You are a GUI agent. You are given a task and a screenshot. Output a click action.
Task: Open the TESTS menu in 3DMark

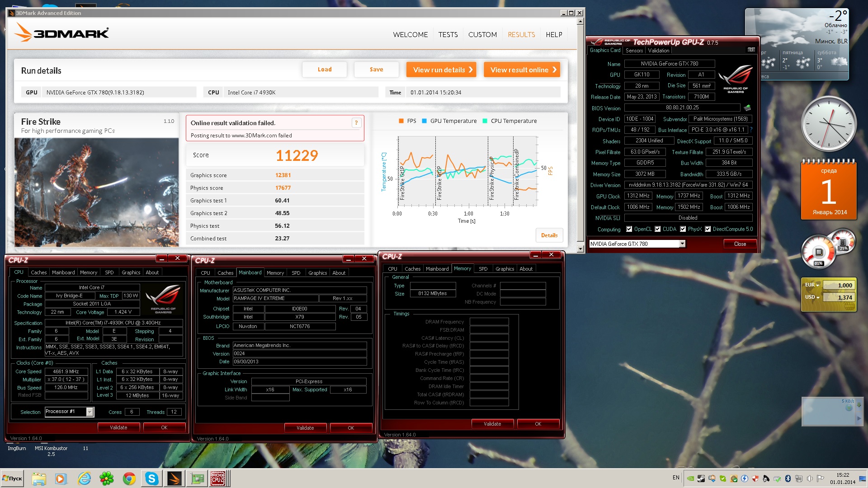click(448, 35)
